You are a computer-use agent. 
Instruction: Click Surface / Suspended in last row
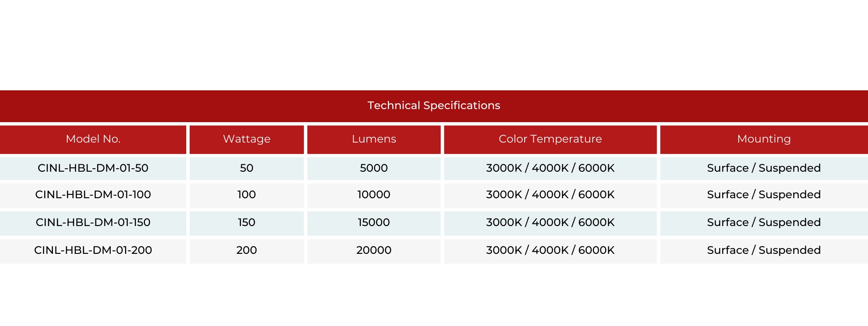(764, 251)
